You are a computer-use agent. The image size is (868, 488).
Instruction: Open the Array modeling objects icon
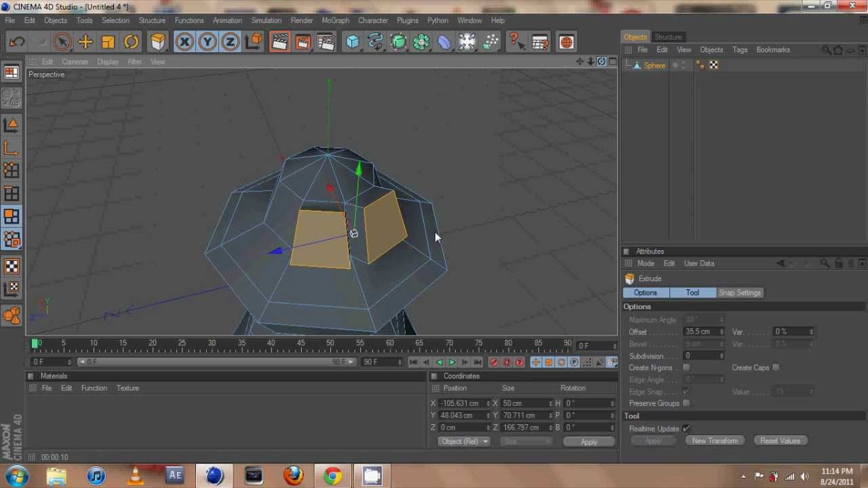tap(421, 42)
